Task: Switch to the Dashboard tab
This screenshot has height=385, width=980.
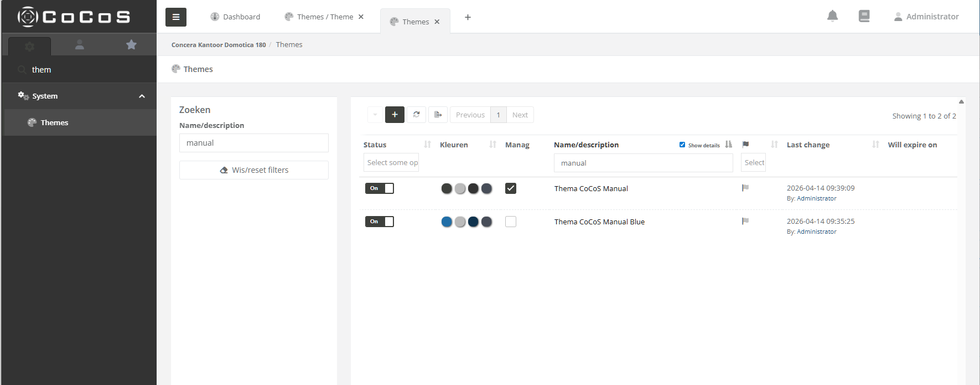Action: [235, 17]
